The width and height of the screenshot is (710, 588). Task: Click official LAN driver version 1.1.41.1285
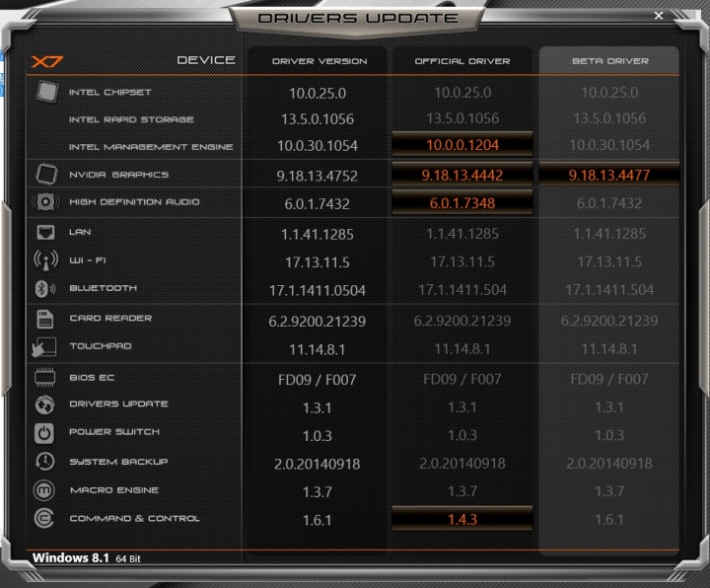462,234
